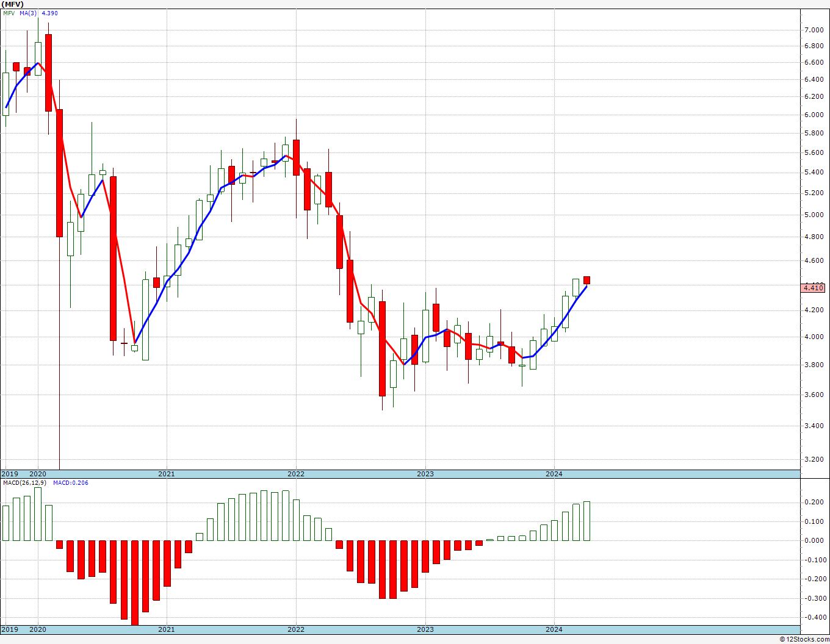Select the 5.000 price axis label

(813, 215)
